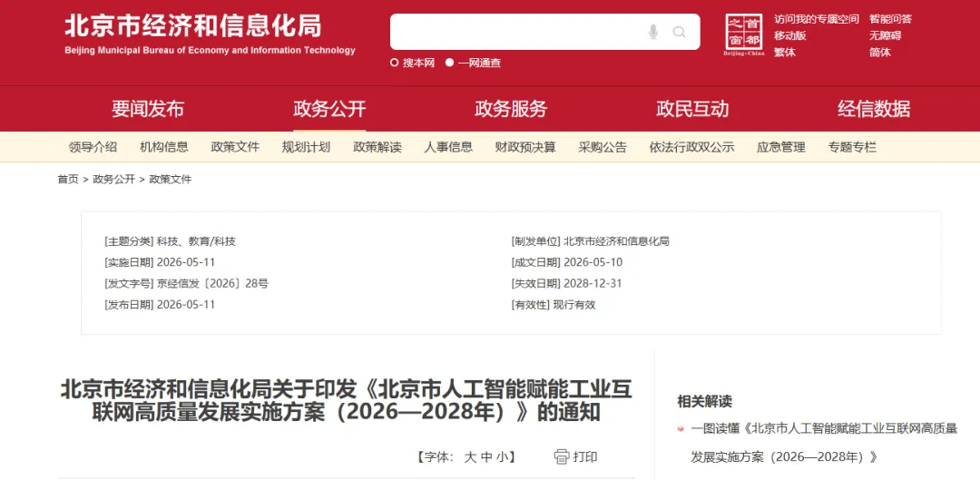Image resolution: width=980 pixels, height=480 pixels.
Task: Open the 政务公开 main tab
Action: click(329, 109)
